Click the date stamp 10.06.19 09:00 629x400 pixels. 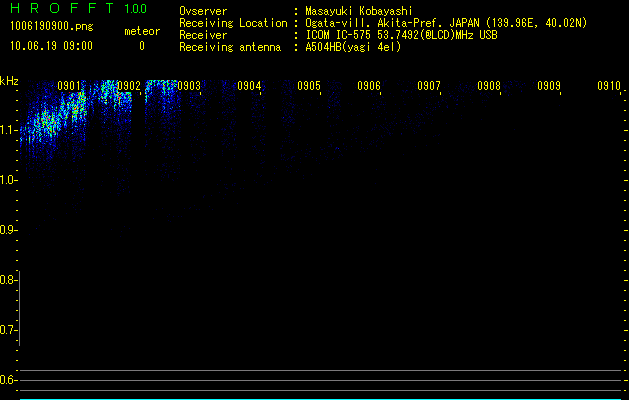coord(51,46)
